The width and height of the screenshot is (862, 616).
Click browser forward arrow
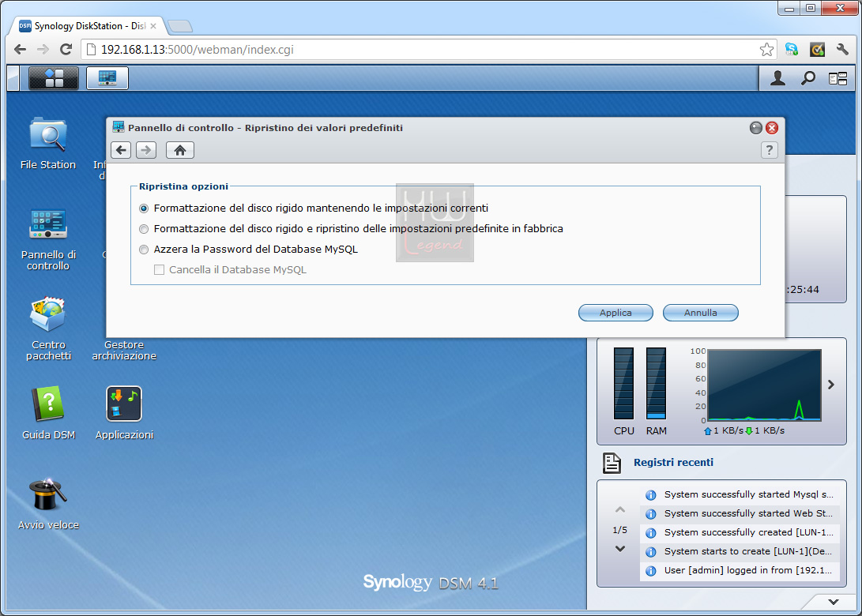click(x=43, y=50)
